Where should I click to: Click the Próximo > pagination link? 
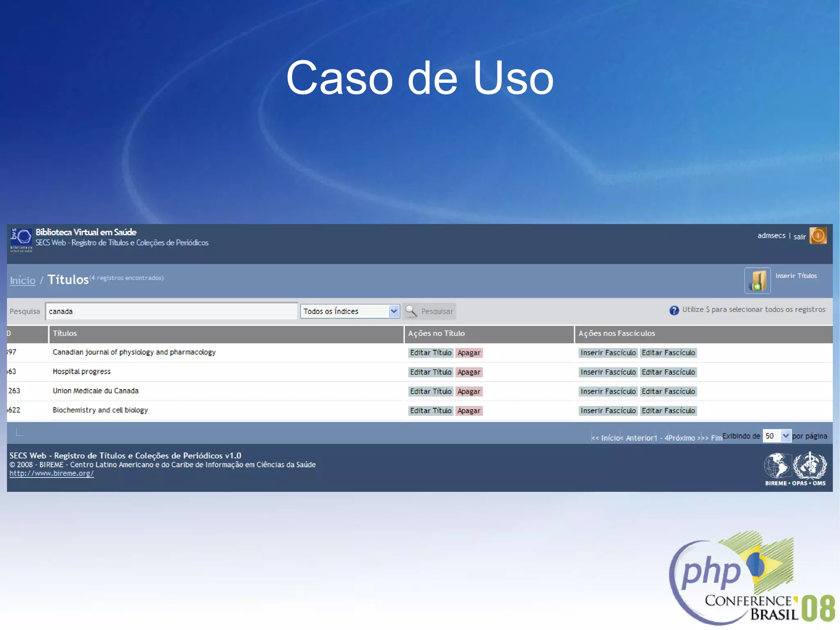click(x=685, y=438)
